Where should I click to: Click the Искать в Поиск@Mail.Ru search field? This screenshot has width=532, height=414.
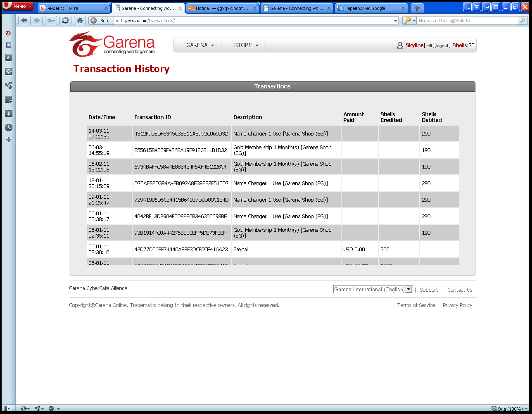pos(467,21)
